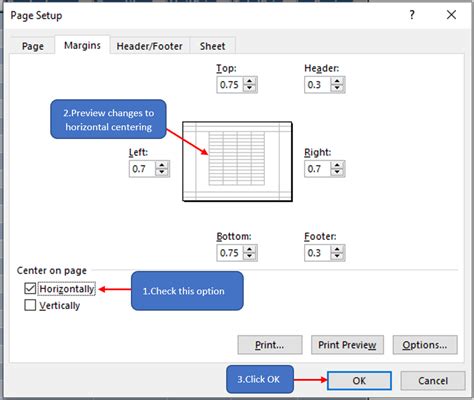Select the Margins tab
The height and width of the screenshot is (400, 474).
tap(82, 45)
